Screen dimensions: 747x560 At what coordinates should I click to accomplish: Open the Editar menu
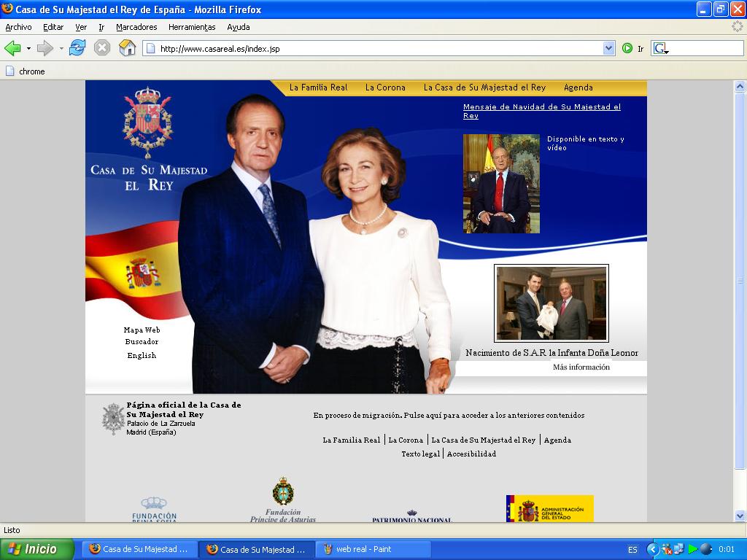pos(53,27)
